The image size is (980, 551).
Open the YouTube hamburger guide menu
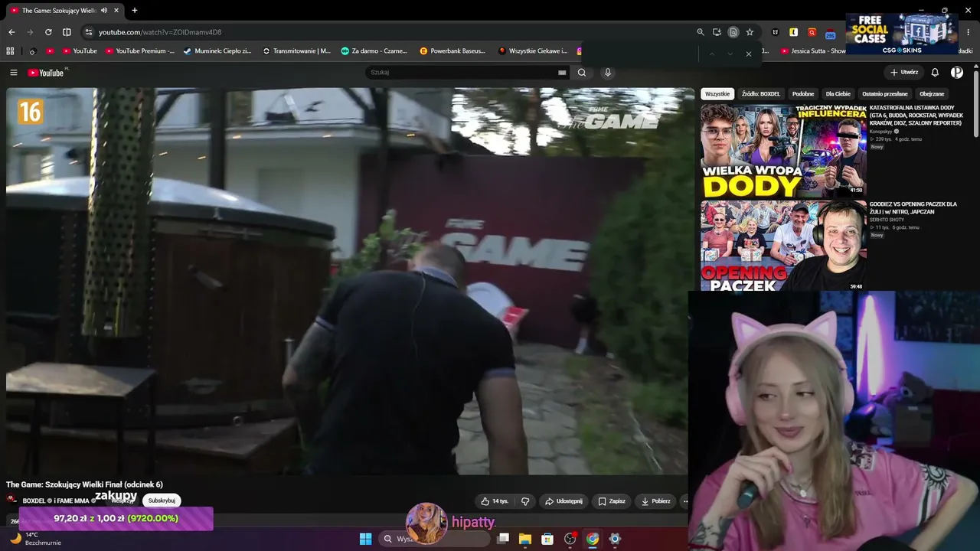13,73
